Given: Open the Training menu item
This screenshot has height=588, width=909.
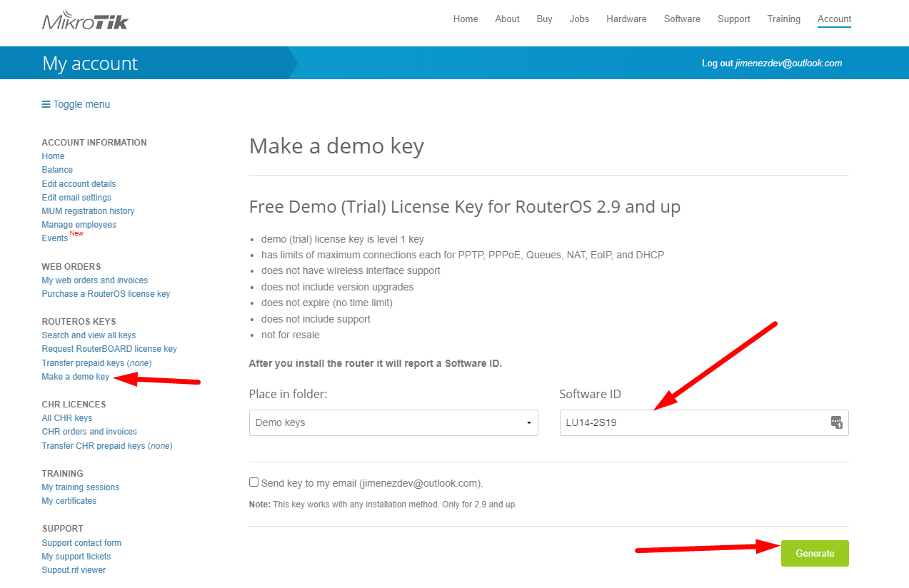Looking at the screenshot, I should tap(783, 19).
